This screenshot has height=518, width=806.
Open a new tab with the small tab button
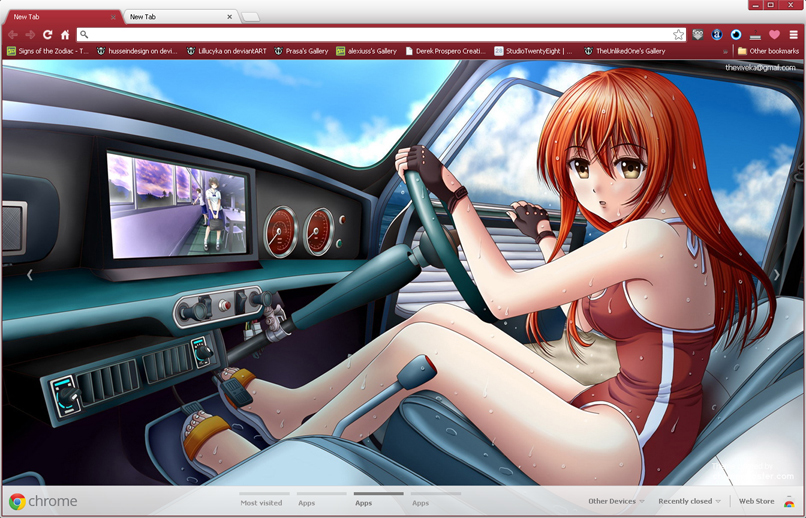coord(250,17)
